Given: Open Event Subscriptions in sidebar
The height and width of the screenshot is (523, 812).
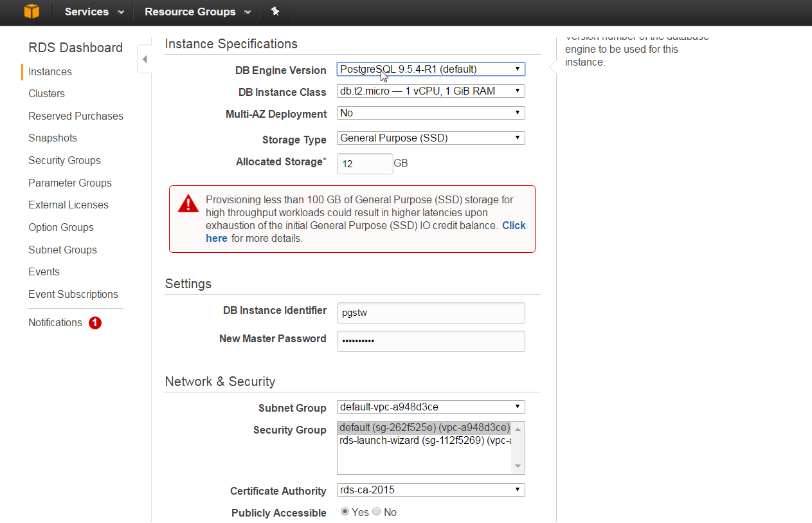Looking at the screenshot, I should coord(73,294).
